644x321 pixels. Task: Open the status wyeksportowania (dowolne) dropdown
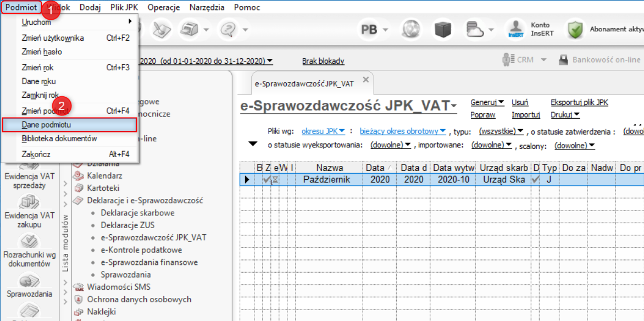390,145
